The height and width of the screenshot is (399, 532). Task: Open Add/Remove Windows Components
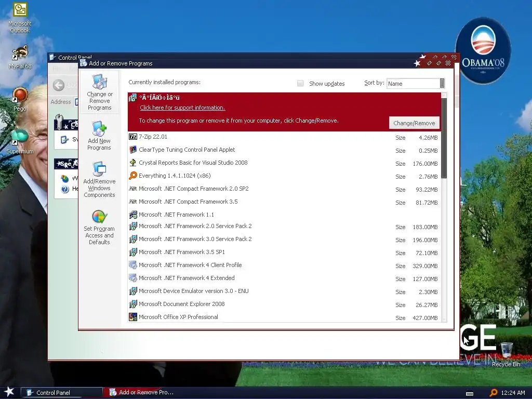(99, 179)
